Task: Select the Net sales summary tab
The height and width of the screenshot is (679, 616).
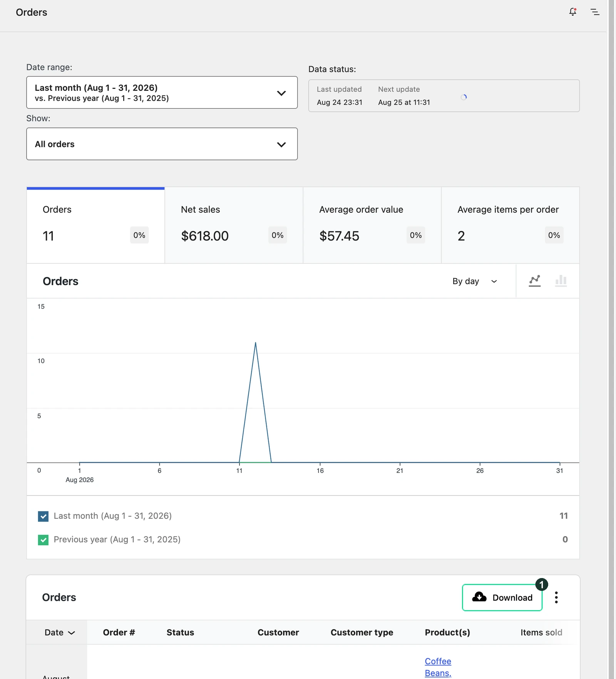Action: [234, 225]
